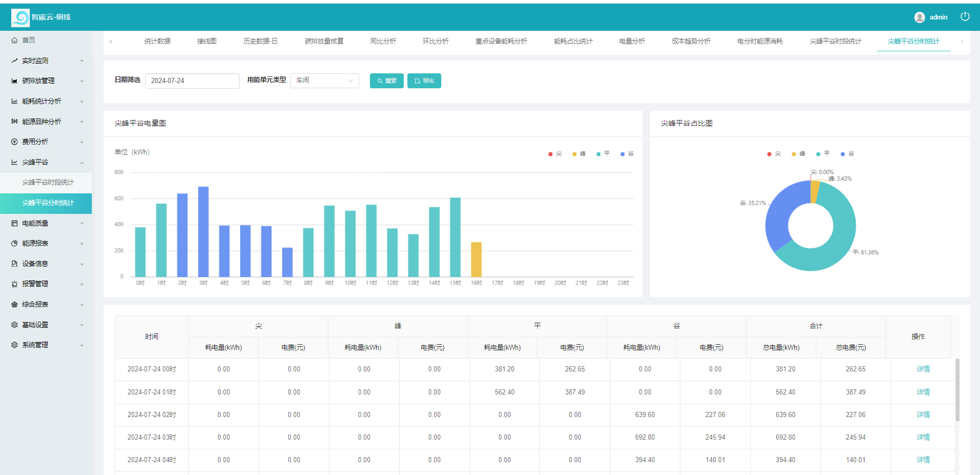This screenshot has width=980, height=475.
Task: Click the 报警管理 sidebar icon
Action: (14, 284)
